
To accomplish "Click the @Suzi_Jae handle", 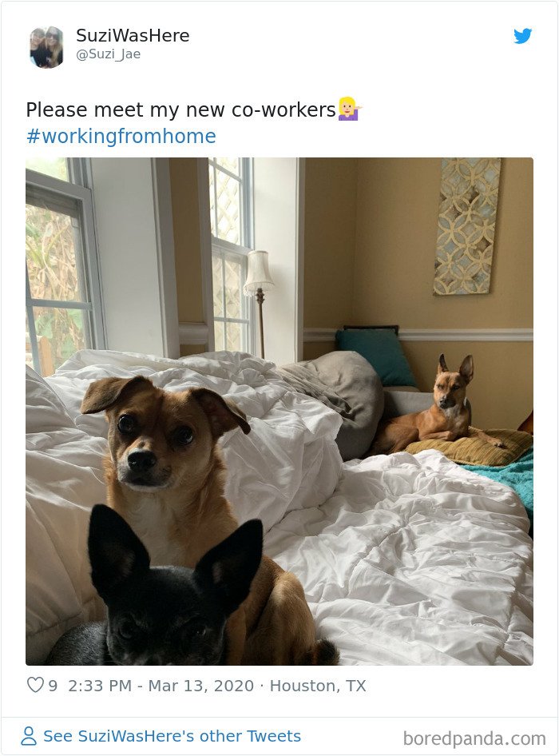I will pyautogui.click(x=108, y=54).
